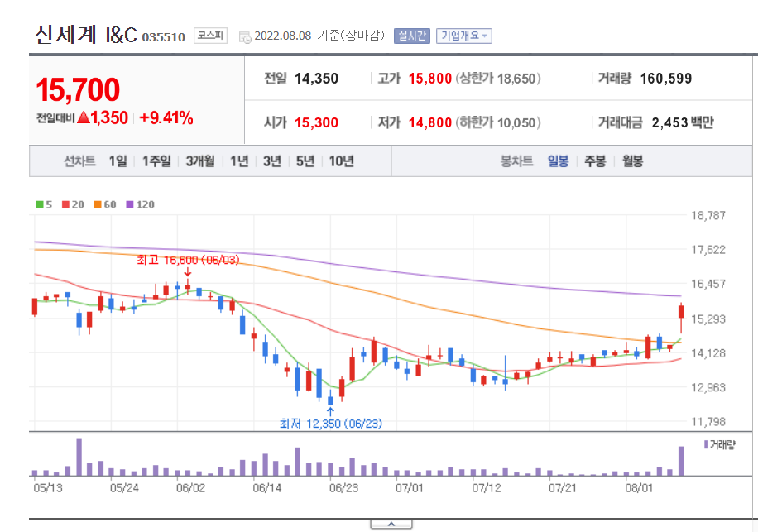The image size is (758, 532).
Task: Click the 거래량 value 160,599
Action: [x=666, y=79]
